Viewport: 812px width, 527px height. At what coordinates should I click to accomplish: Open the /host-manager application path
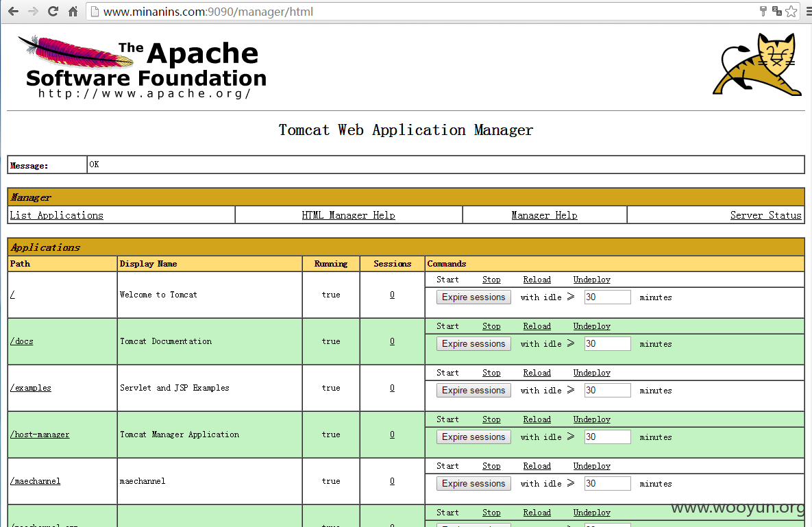pos(40,434)
